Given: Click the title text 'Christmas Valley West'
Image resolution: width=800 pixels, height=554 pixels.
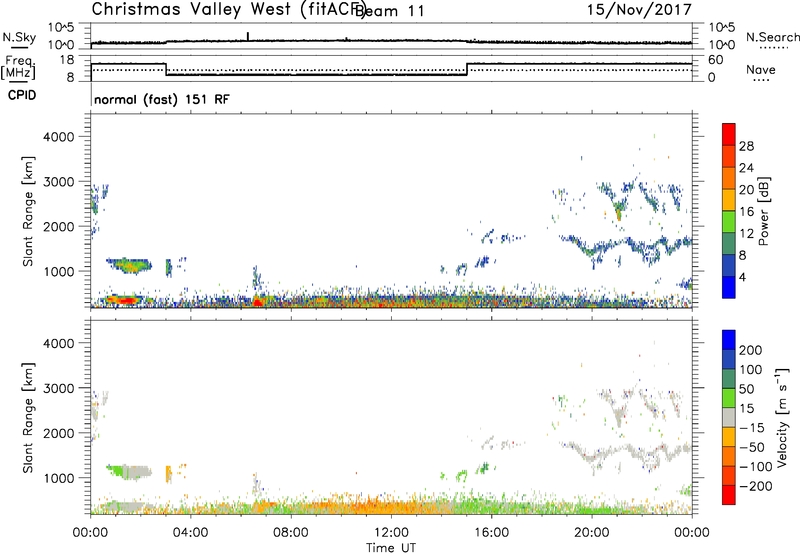Looking at the screenshot, I should (x=191, y=9).
